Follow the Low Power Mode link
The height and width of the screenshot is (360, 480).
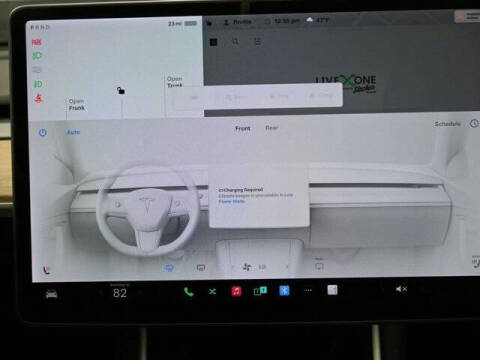(255, 198)
